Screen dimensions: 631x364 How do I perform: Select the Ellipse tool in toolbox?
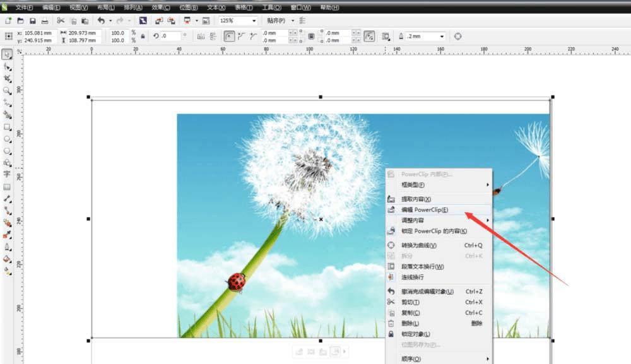tap(7, 139)
